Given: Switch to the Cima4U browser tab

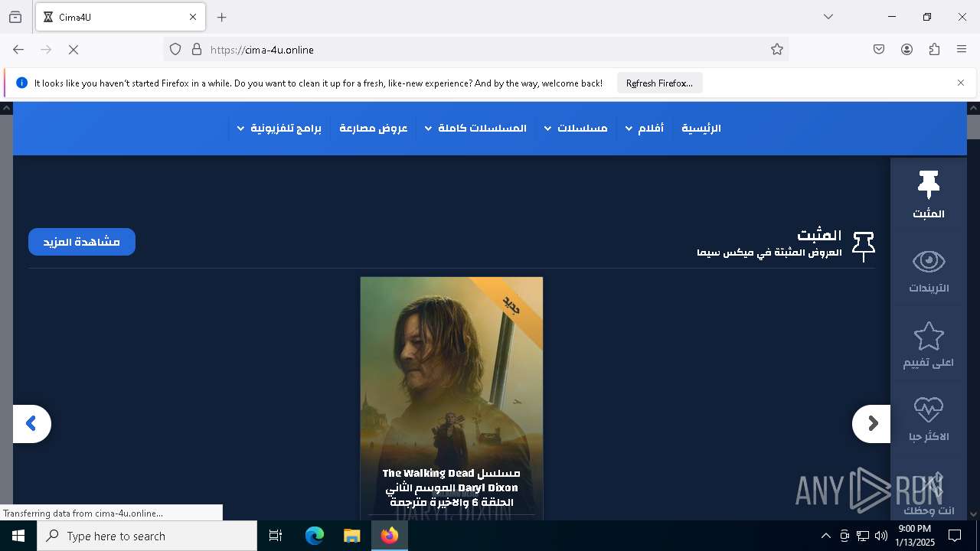Looking at the screenshot, I should pyautogui.click(x=120, y=18).
